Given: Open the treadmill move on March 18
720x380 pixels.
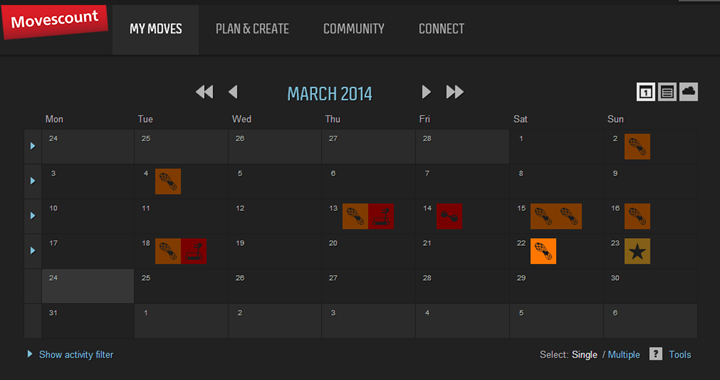Looking at the screenshot, I should (x=194, y=251).
